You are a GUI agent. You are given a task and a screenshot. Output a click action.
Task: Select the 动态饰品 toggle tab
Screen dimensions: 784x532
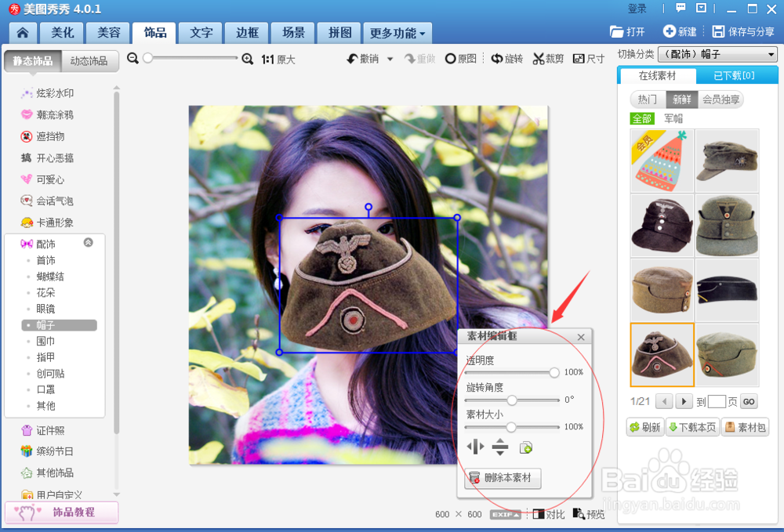click(89, 61)
